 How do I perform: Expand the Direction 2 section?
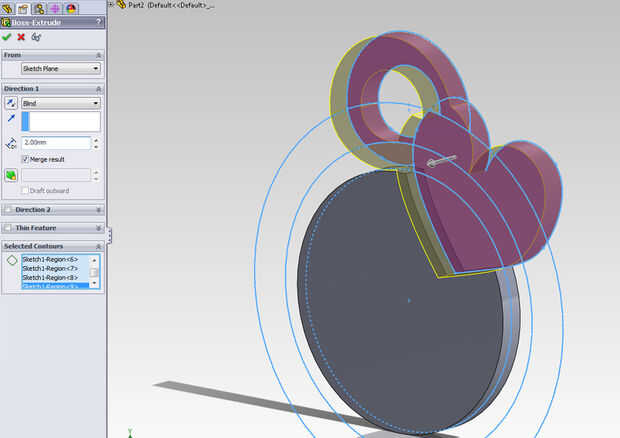[x=98, y=210]
